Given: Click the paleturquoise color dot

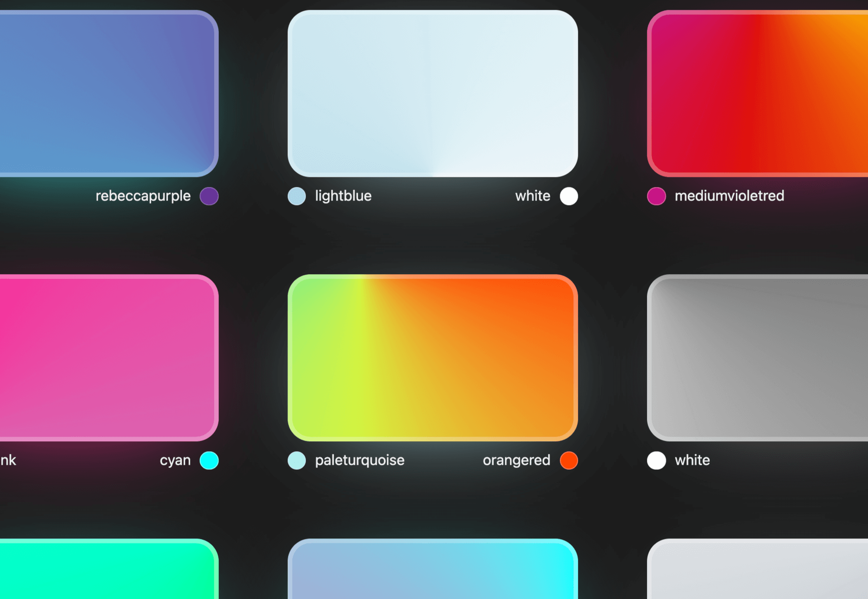Looking at the screenshot, I should tap(297, 460).
